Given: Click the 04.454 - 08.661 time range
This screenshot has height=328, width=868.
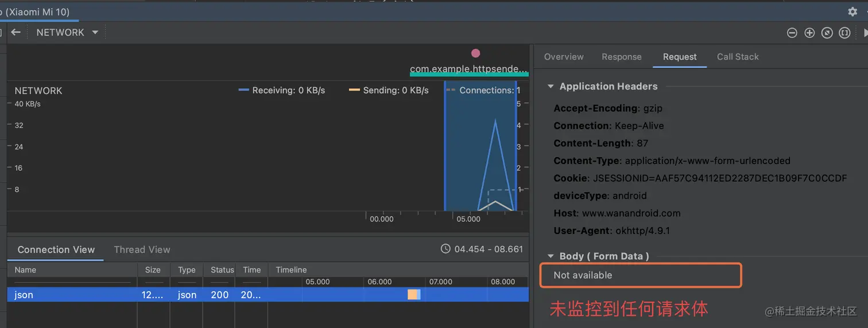Looking at the screenshot, I should [x=489, y=249].
